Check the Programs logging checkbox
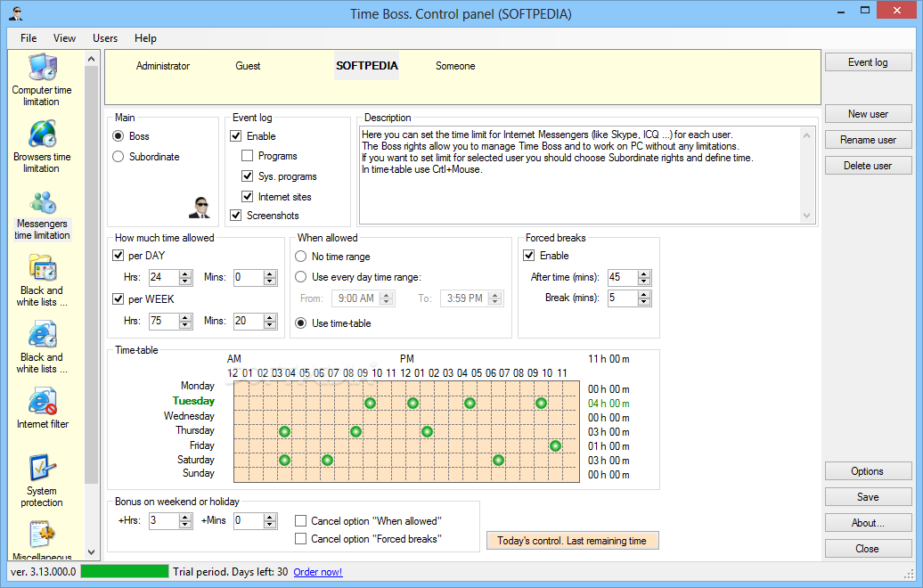 pos(248,156)
